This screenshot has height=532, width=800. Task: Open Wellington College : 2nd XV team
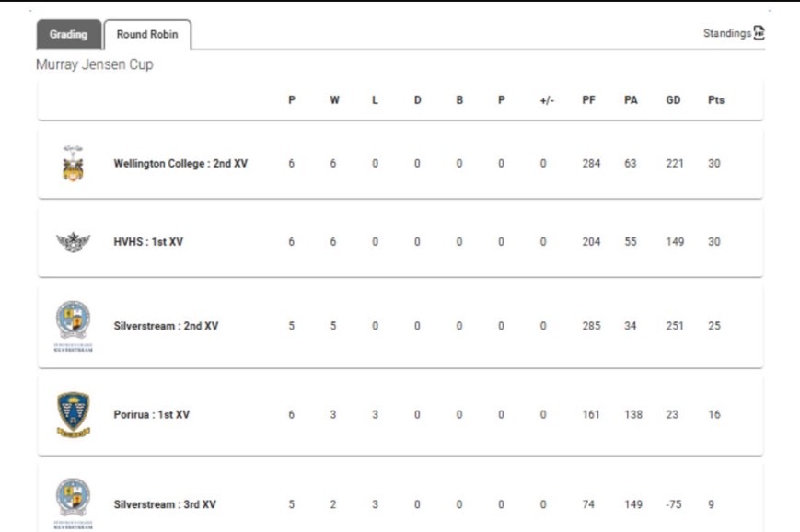[180, 163]
